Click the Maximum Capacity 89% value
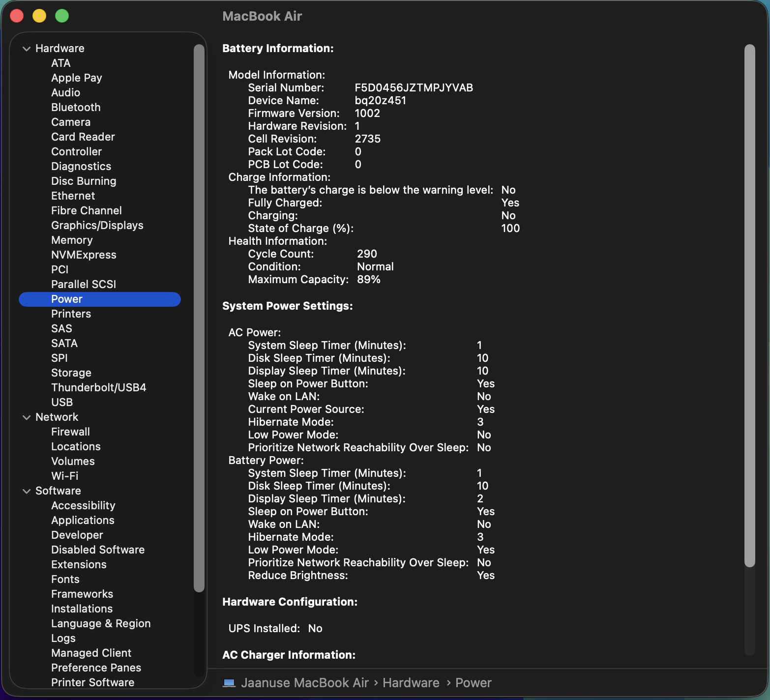Image resolution: width=770 pixels, height=700 pixels. (369, 279)
